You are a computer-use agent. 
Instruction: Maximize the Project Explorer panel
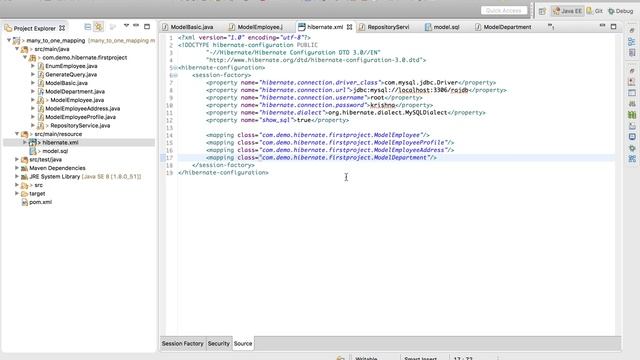point(147,27)
